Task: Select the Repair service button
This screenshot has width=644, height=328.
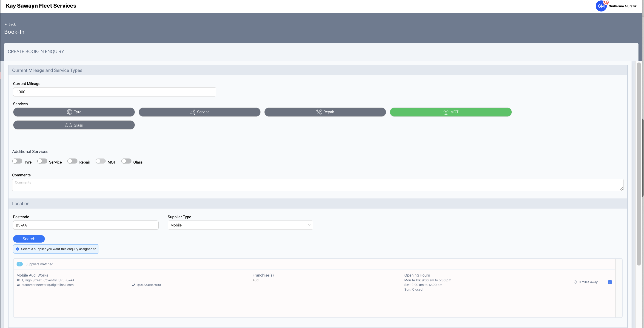Action: pos(325,112)
